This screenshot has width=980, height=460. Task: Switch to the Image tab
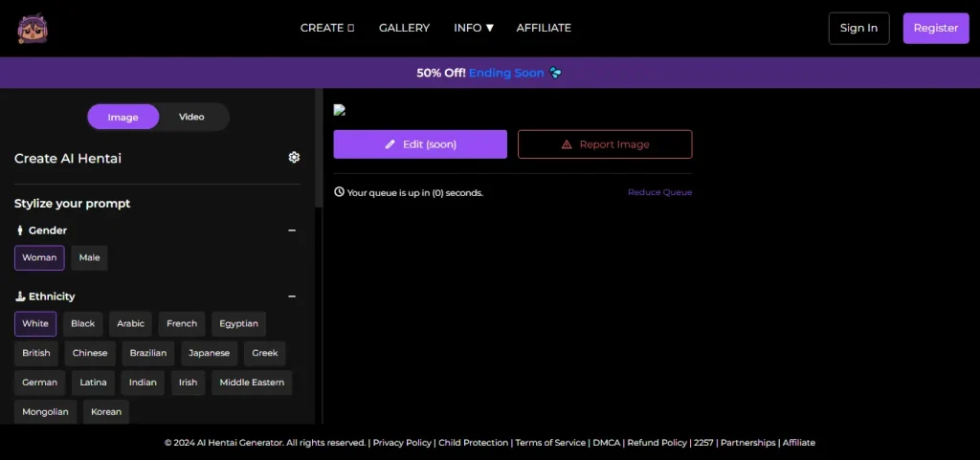123,117
